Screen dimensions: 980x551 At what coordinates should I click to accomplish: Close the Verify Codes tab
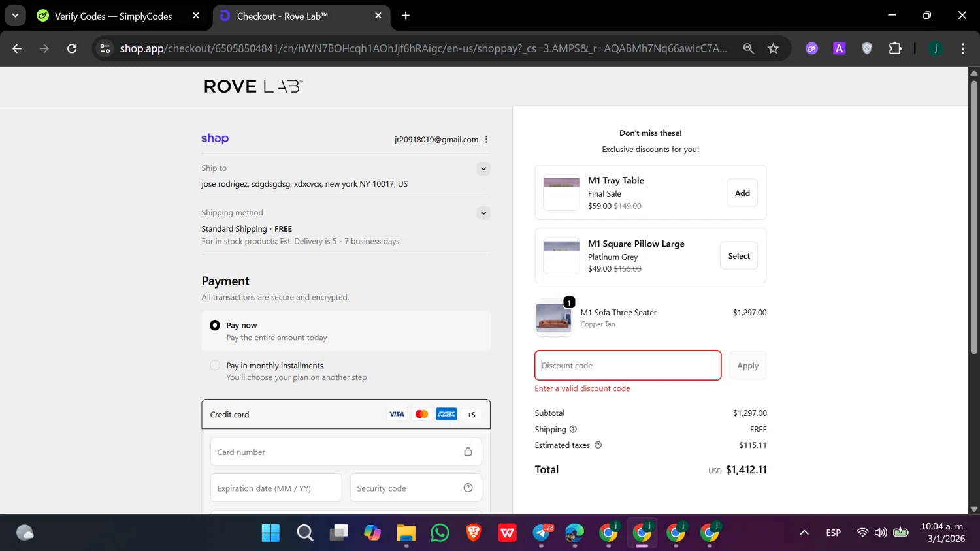[196, 16]
